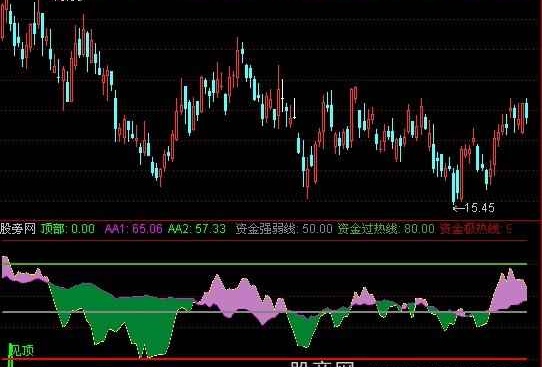Viewport: 542px width, 367px height.
Task: Click the red 资金 label in indicator header
Action: click(x=476, y=229)
